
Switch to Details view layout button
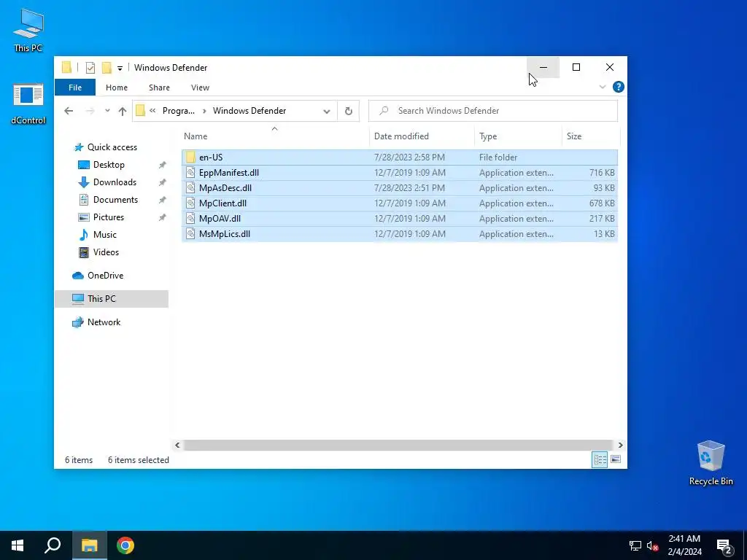tap(600, 460)
